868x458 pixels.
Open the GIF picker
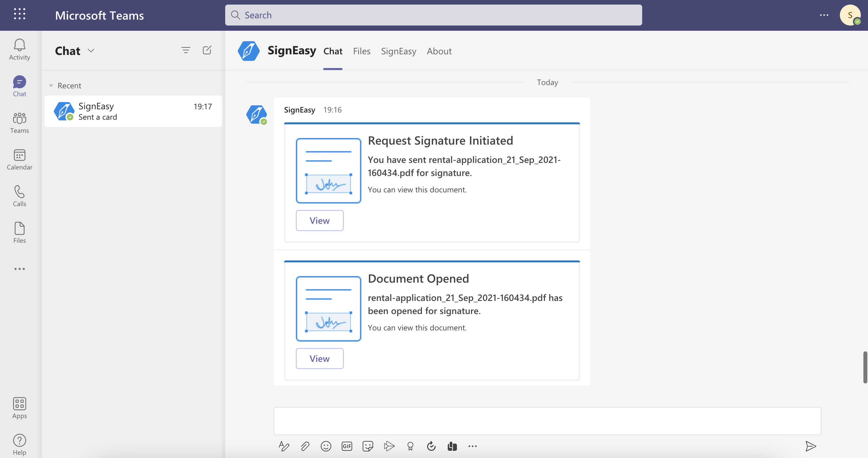[347, 446]
